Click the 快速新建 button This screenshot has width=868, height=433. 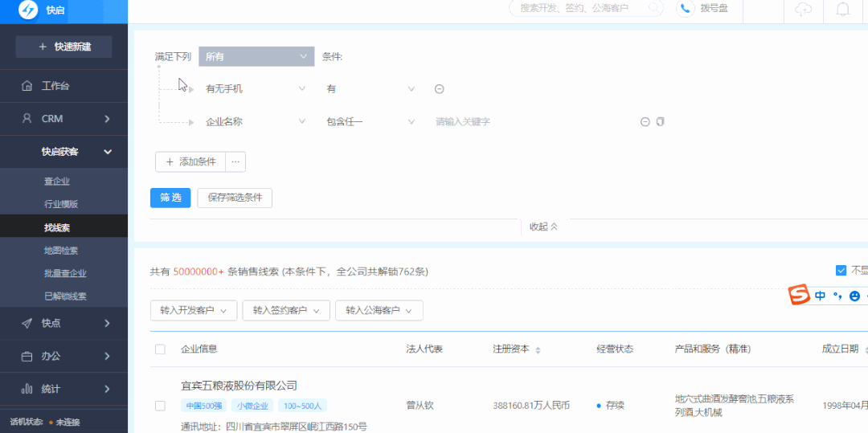tap(63, 47)
